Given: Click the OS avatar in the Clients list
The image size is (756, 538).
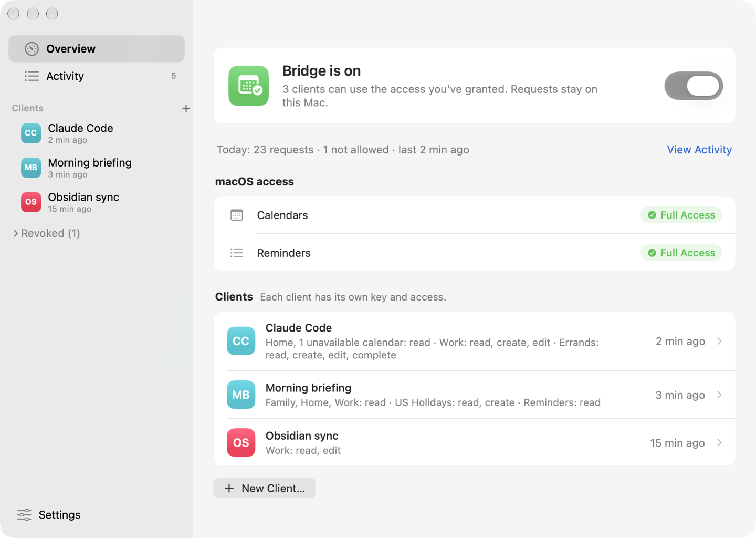Looking at the screenshot, I should point(241,442).
